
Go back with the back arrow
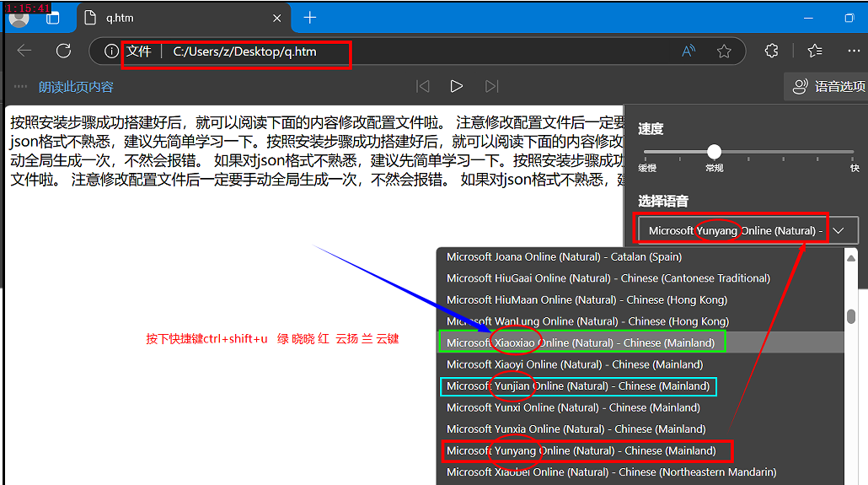[x=24, y=51]
